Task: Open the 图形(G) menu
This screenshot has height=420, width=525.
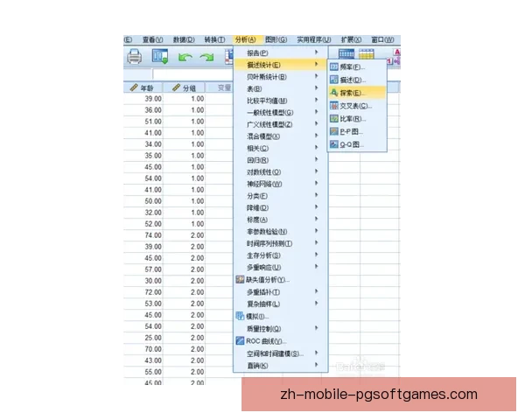Action: point(276,39)
